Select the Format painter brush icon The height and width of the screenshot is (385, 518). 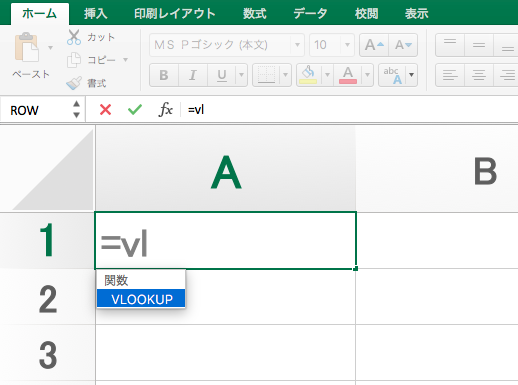74,83
